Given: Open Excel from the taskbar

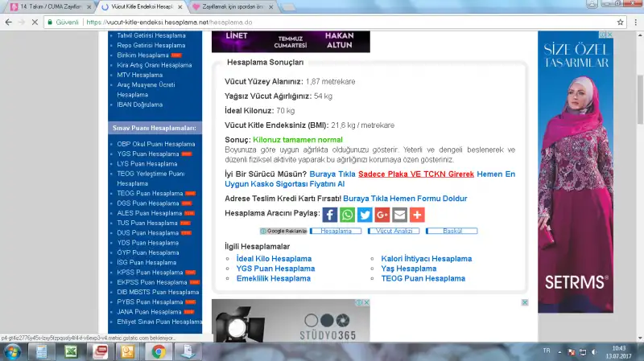Looking at the screenshot, I should click(x=71, y=352).
